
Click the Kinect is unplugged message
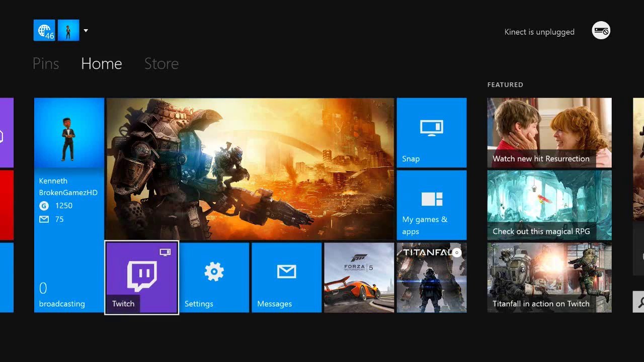tap(539, 32)
